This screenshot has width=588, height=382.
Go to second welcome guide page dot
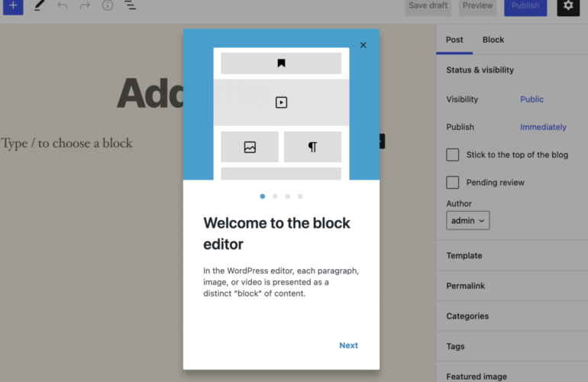tap(275, 196)
